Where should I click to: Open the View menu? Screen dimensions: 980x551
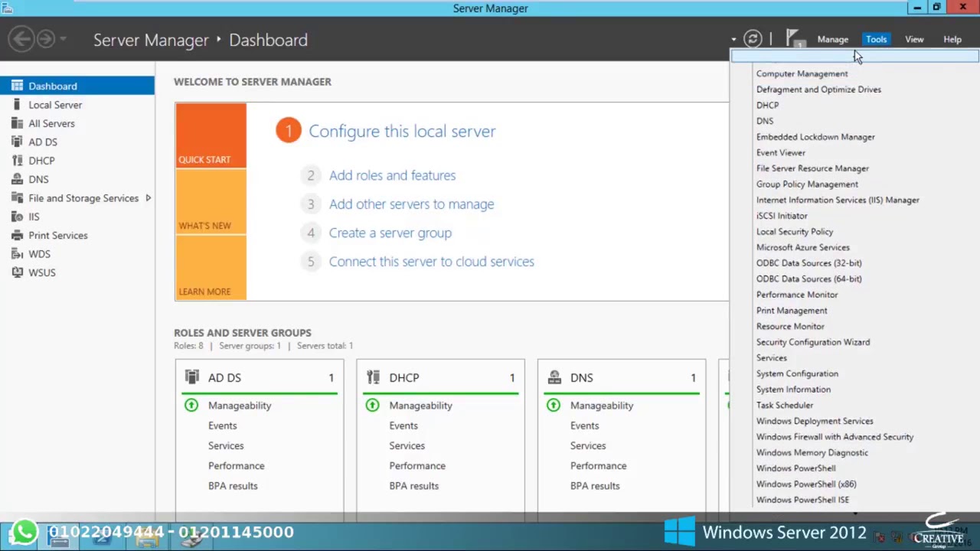click(914, 39)
